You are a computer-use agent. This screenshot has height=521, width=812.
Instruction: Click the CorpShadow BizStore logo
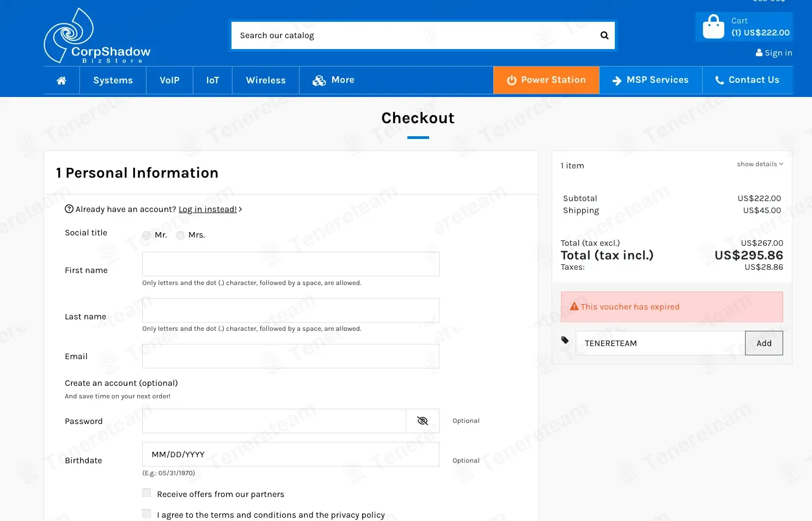point(97,36)
